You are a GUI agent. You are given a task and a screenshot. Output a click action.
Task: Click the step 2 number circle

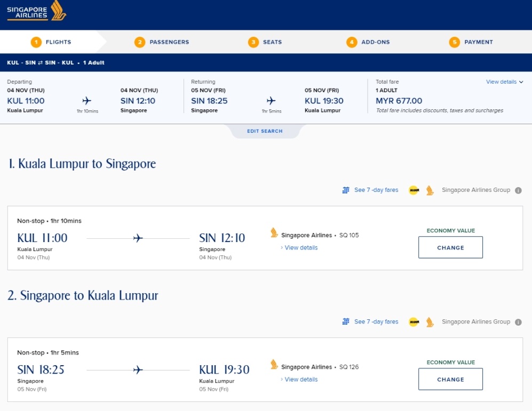pyautogui.click(x=140, y=42)
